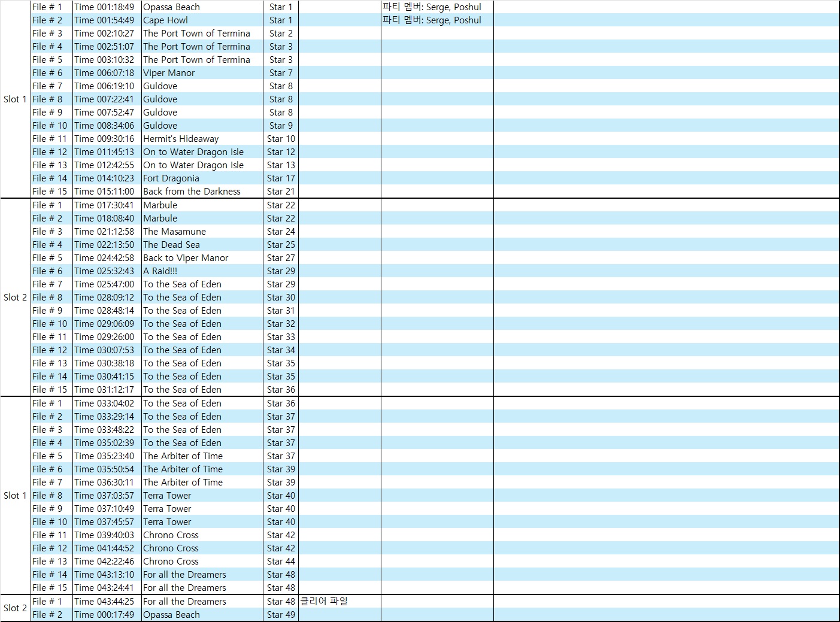Screen dimensions: 840x622
Task: Select the Viper Manor location cell
Action: point(202,73)
